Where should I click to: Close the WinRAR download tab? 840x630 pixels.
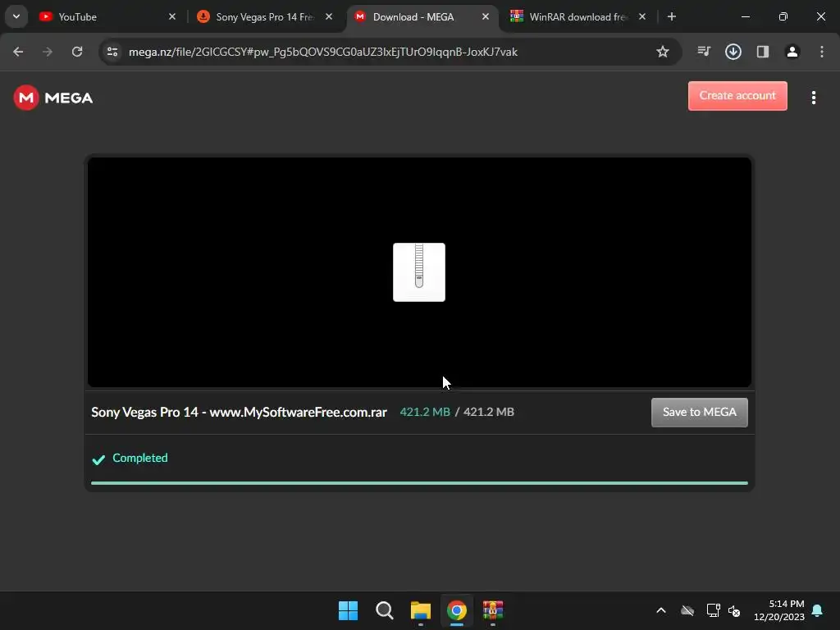[x=642, y=17]
